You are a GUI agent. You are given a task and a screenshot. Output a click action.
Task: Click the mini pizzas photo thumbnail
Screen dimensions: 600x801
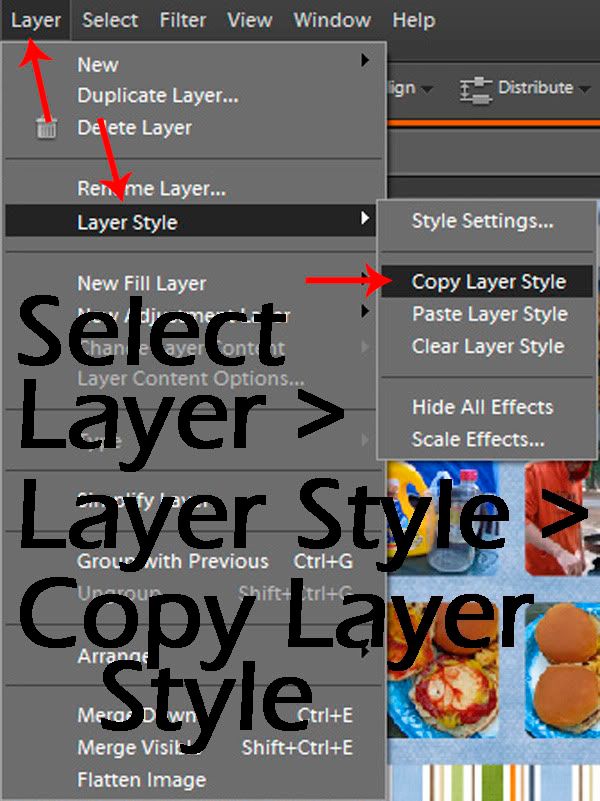[x=443, y=670]
